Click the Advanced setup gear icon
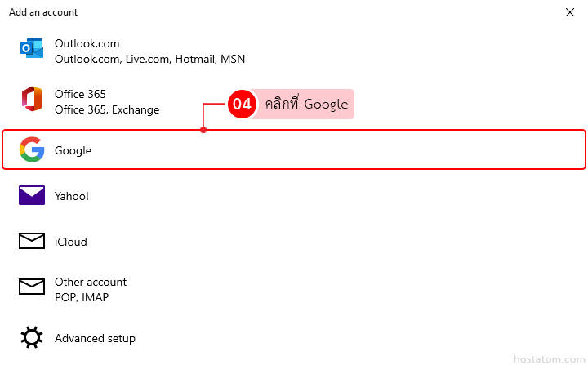588x365 pixels. pos(32,337)
